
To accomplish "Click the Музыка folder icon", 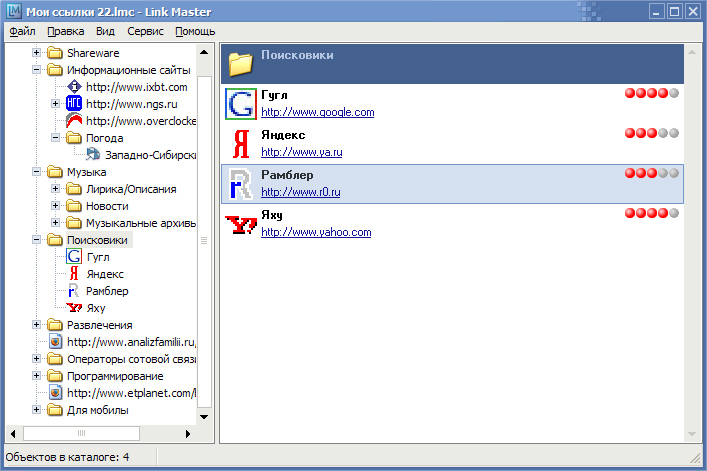I will pos(55,172).
